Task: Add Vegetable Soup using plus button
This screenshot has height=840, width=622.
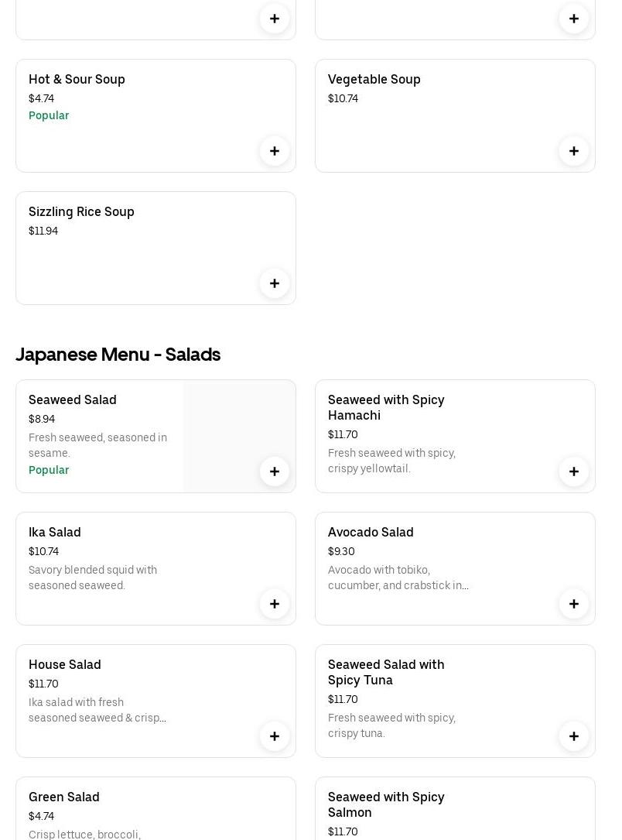Action: [x=573, y=151]
